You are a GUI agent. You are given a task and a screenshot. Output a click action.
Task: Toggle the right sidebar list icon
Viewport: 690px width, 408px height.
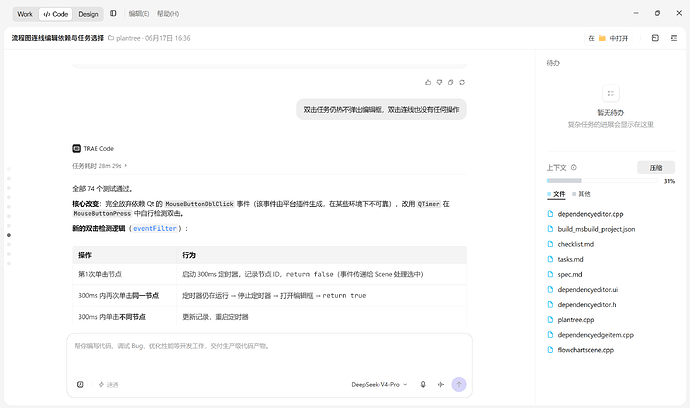click(x=674, y=38)
